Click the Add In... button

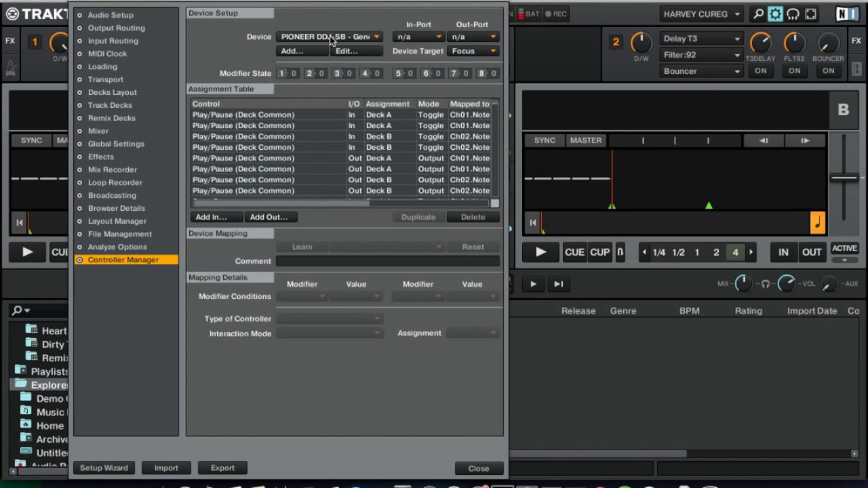[x=216, y=217]
